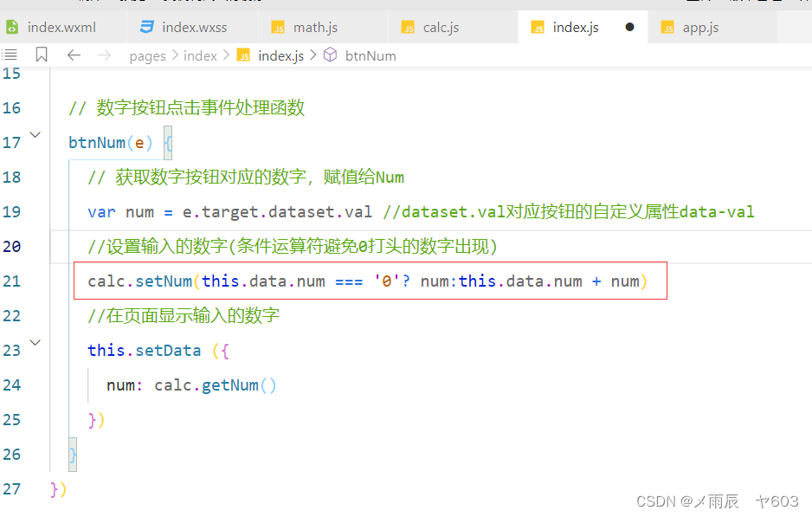Click the comment '在页面显示输入的数字' on line 22
The image size is (812, 517).
[x=193, y=316]
